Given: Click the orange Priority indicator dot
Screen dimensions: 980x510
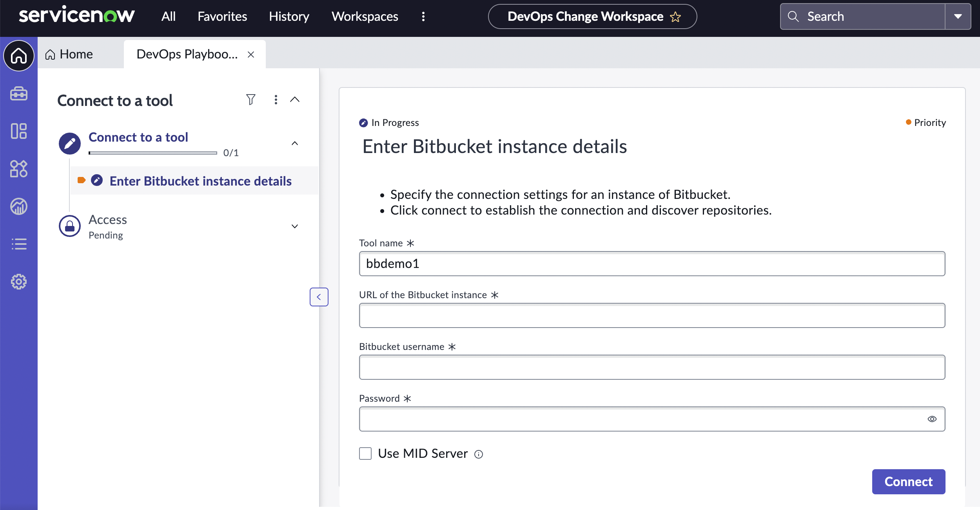Looking at the screenshot, I should point(909,122).
